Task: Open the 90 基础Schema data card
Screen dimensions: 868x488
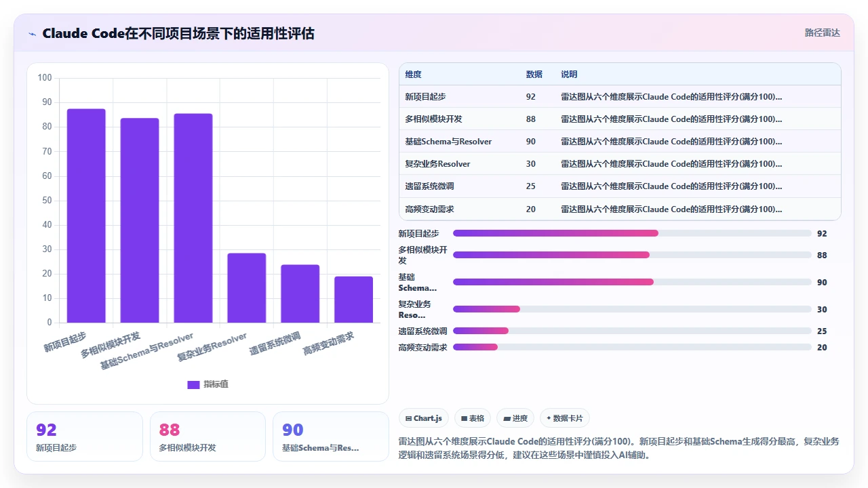Action: click(x=331, y=436)
